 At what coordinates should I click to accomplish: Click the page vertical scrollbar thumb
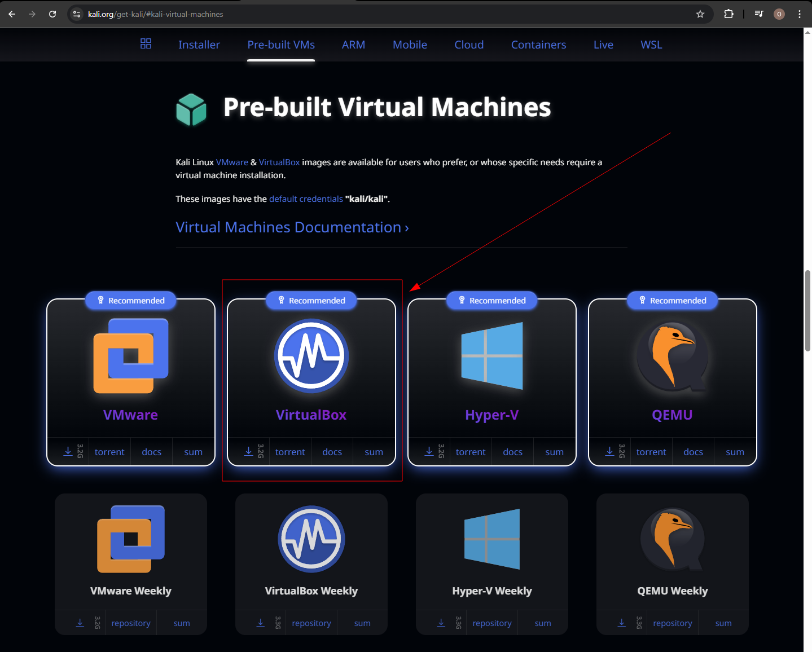tap(807, 311)
